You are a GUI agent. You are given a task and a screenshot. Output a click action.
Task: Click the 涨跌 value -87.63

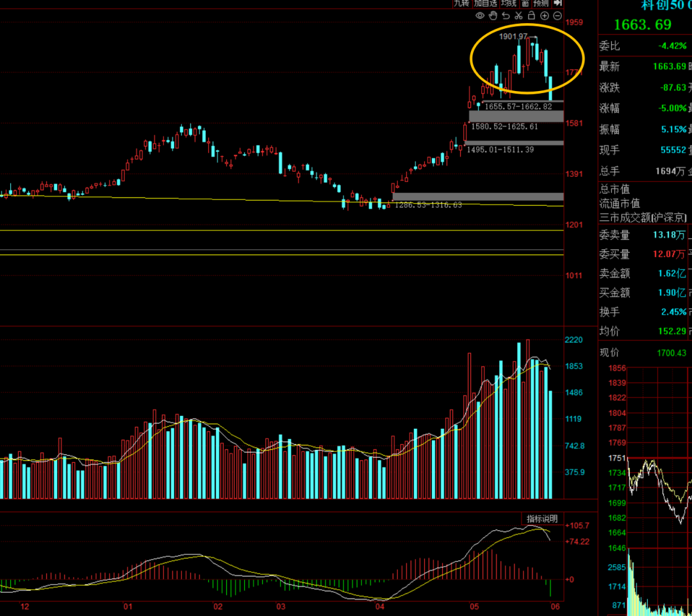[673, 87]
